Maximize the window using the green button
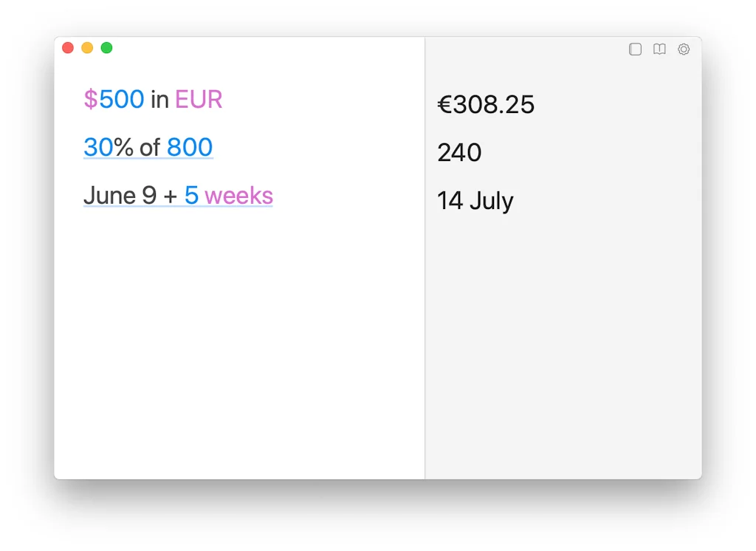This screenshot has height=551, width=756. 106,48
